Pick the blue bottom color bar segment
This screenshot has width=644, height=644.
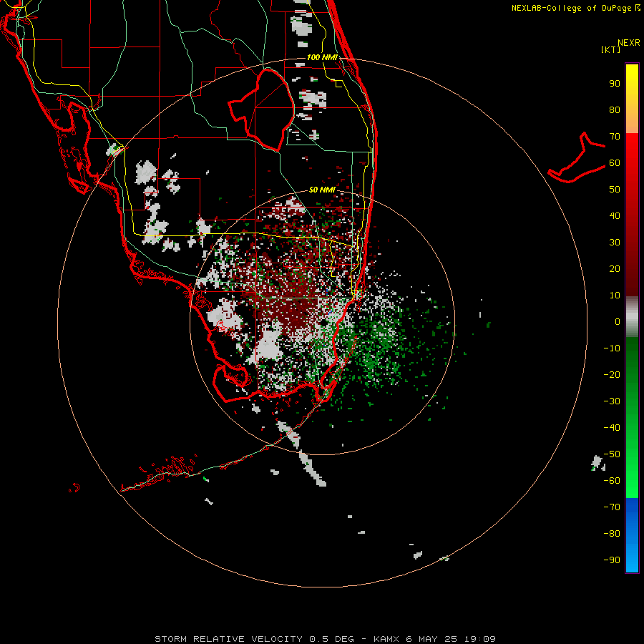click(x=632, y=535)
